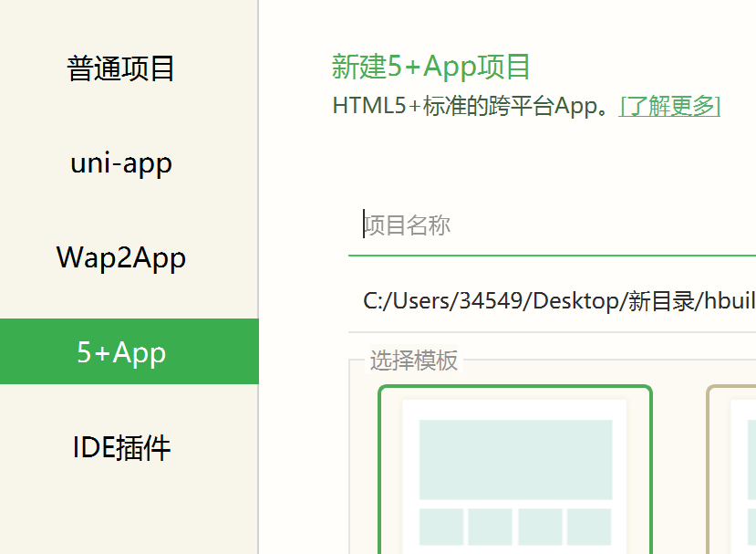Screen dimensions: 756x554
Task: Click the underline beneath the project name field
Action: [547, 256]
